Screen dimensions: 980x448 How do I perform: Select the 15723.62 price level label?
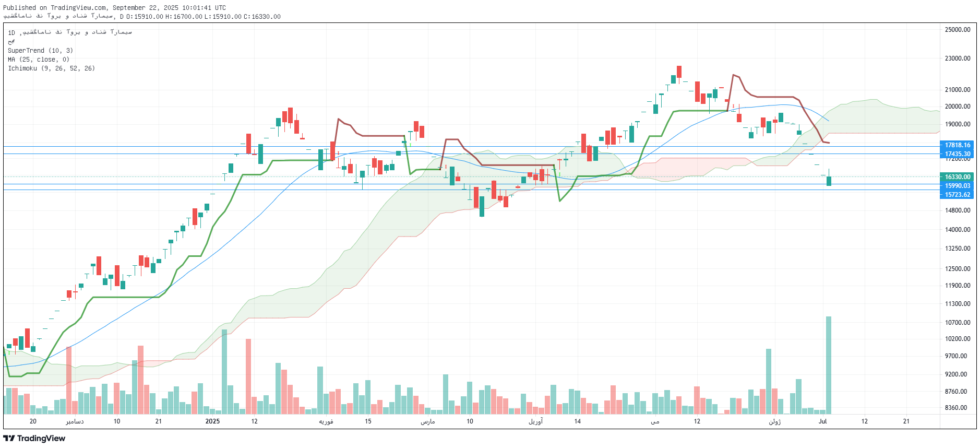click(x=957, y=195)
